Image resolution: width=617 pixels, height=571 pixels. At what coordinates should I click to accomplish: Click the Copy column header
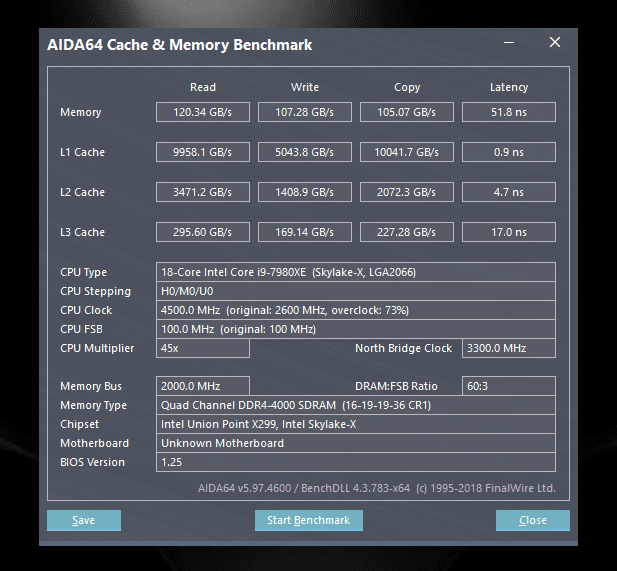tap(407, 87)
